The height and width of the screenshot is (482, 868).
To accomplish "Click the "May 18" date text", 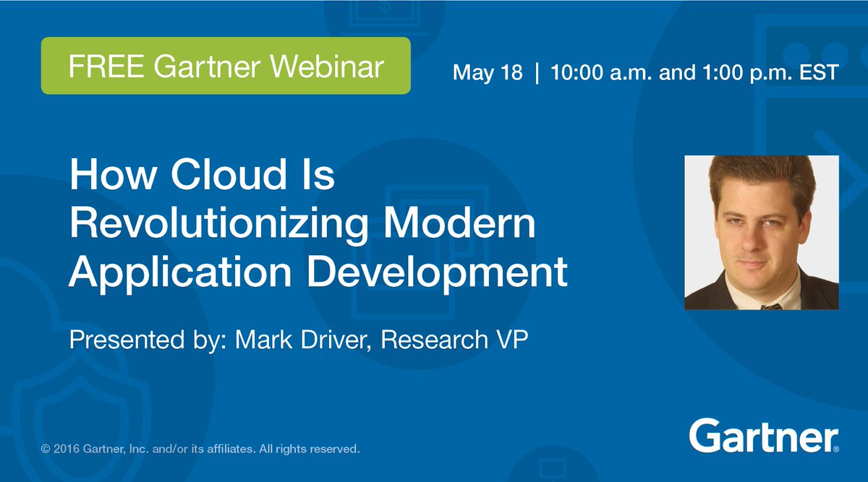I will pos(488,73).
